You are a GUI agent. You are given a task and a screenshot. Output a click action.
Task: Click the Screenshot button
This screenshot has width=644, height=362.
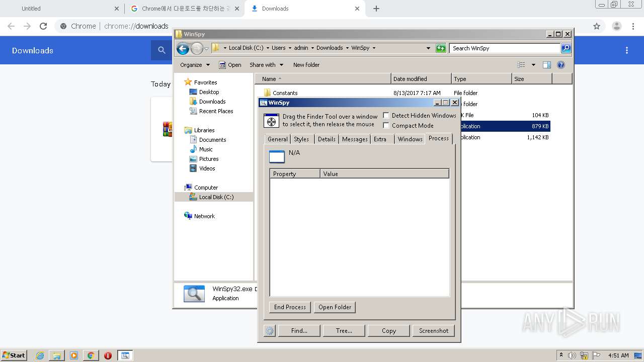[434, 331]
